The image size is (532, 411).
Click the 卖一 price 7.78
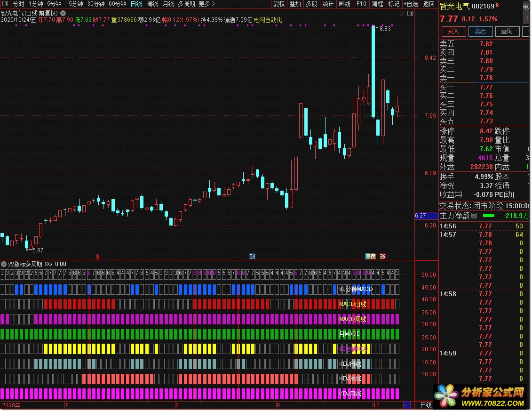click(486, 78)
